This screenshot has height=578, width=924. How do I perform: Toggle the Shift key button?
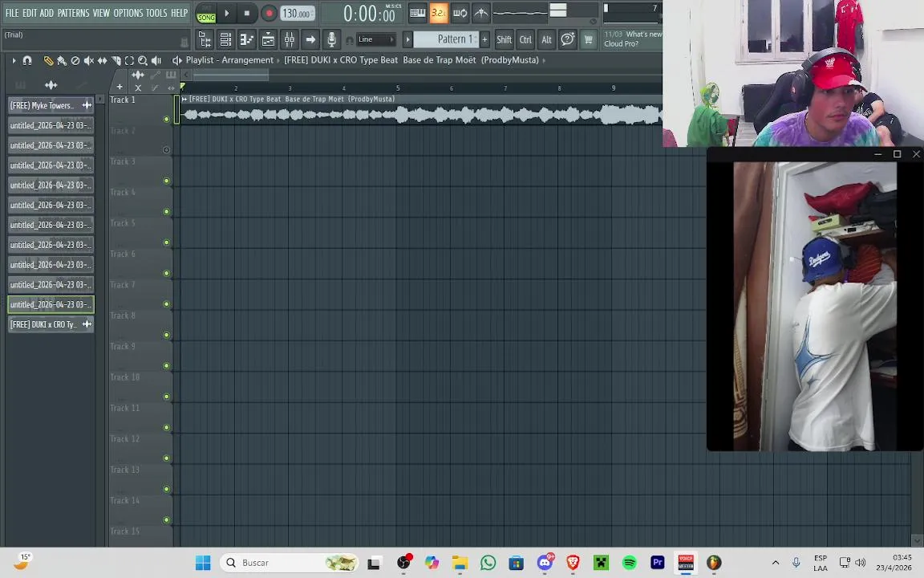(504, 39)
